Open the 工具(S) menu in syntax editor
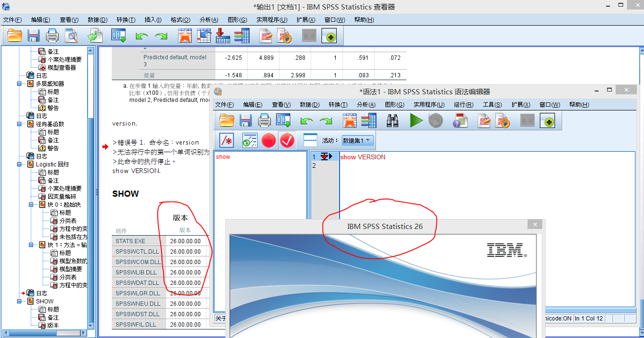The image size is (644, 338). coord(492,105)
